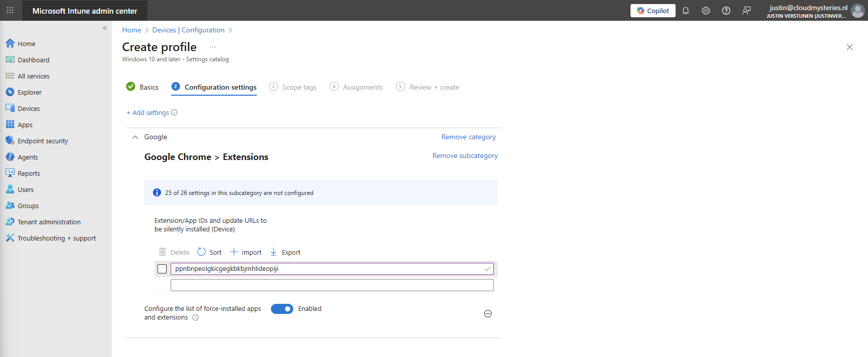This screenshot has width=868, height=357.
Task: Open the notifications bell icon
Action: pos(686,11)
